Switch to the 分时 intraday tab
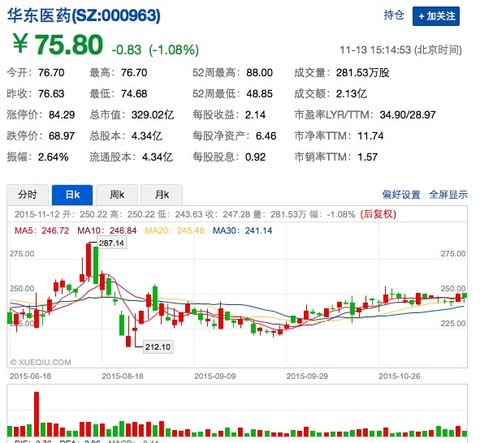480x443 pixels. [x=28, y=194]
